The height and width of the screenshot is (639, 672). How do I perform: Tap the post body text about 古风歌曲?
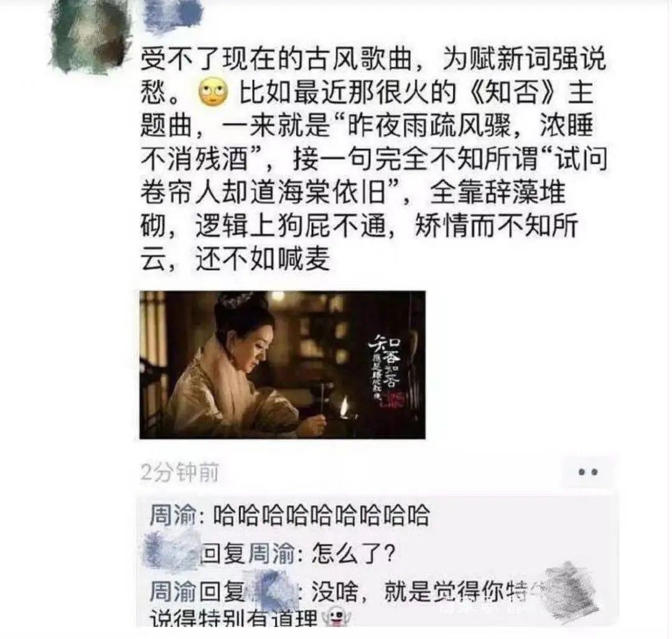(x=373, y=159)
